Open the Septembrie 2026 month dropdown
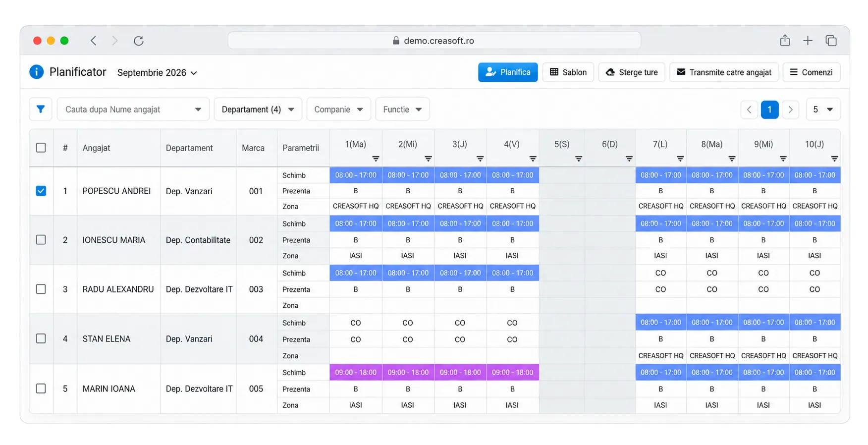This screenshot has width=868, height=445. [x=157, y=72]
